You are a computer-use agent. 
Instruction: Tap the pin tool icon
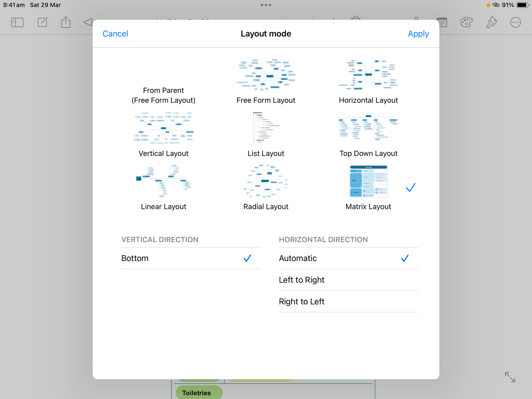[x=491, y=22]
